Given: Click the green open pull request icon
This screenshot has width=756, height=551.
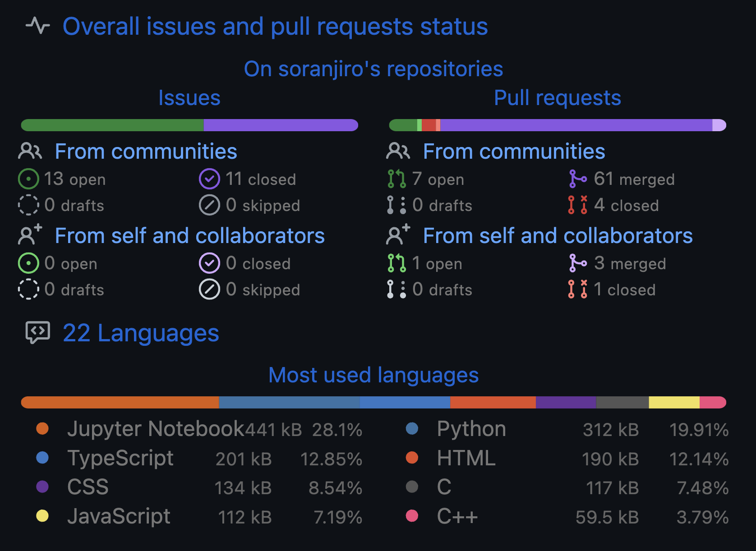Looking at the screenshot, I should 396,179.
